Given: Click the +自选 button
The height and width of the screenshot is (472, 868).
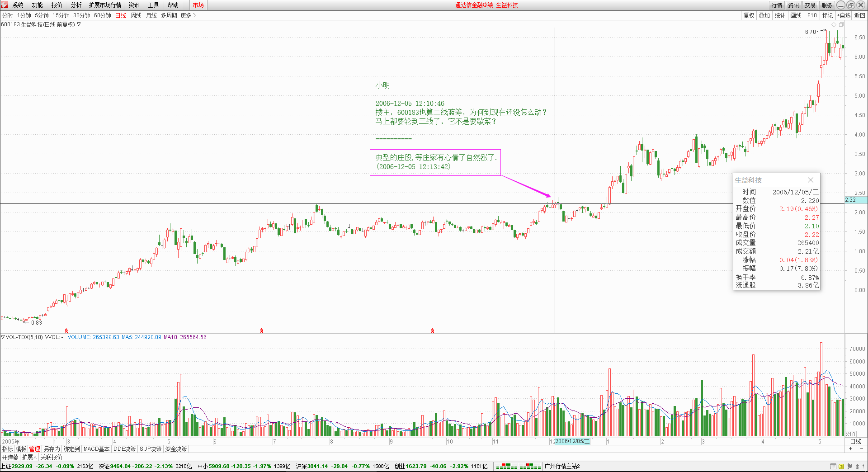Looking at the screenshot, I should point(844,15).
